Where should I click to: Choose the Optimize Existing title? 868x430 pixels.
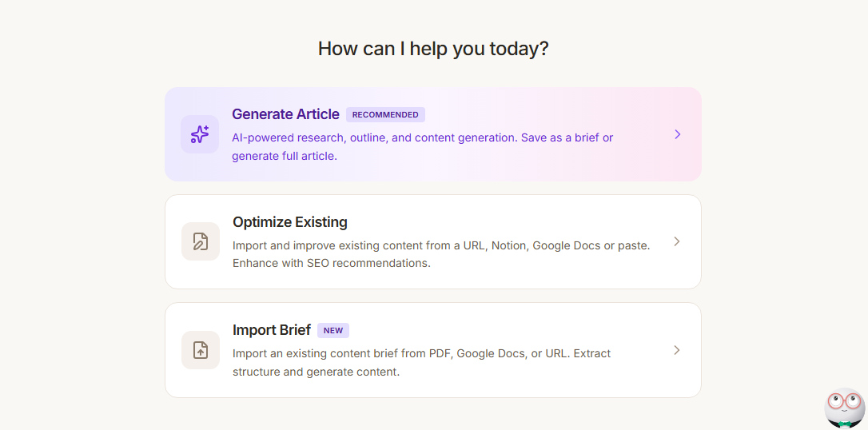(x=289, y=222)
